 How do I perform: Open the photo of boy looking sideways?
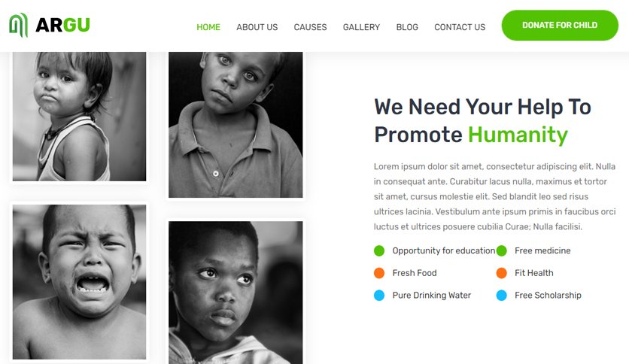click(x=235, y=293)
